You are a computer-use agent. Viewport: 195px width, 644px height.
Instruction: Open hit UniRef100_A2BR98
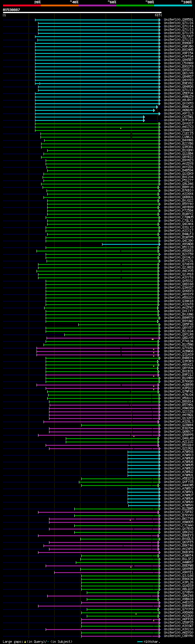coord(179,385)
